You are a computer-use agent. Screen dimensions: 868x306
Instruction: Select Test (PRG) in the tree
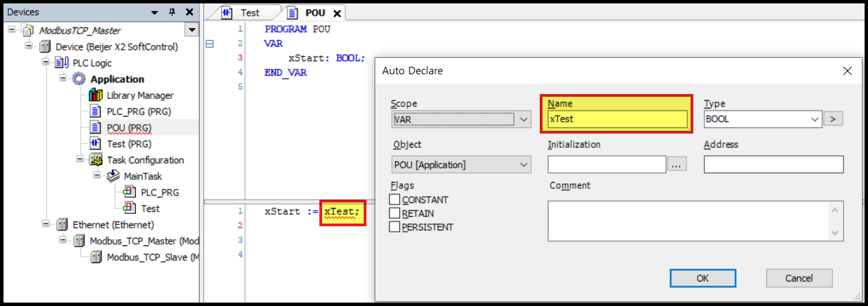[129, 144]
